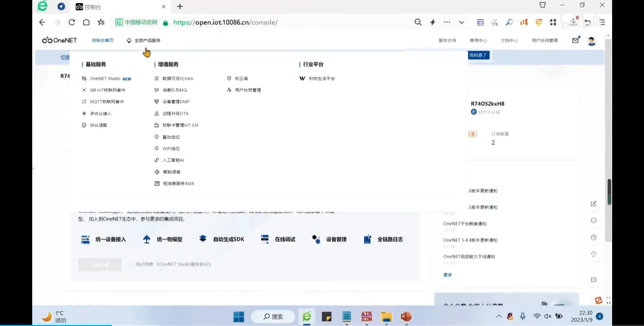The image size is (644, 326).
Task: Click the browser undo close-tab icon
Action: [x=588, y=22]
